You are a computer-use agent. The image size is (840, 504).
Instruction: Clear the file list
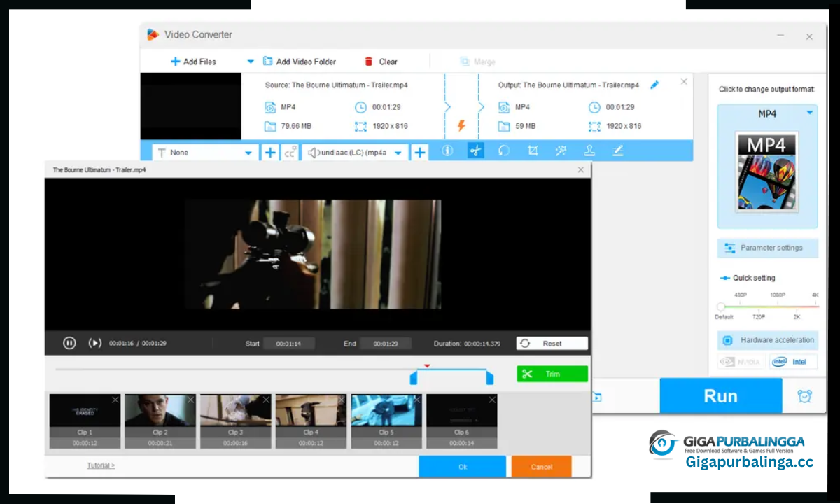(381, 62)
